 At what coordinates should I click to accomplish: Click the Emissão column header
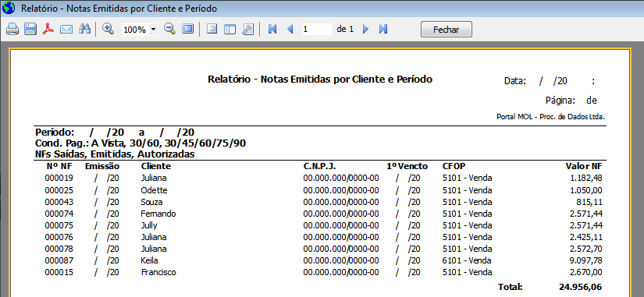(102, 167)
